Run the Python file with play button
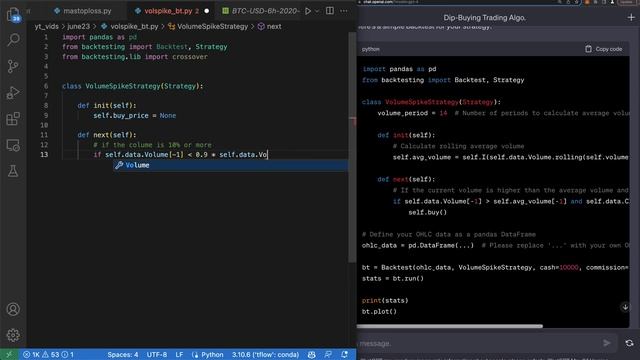The height and width of the screenshot is (360, 640). tap(308, 11)
